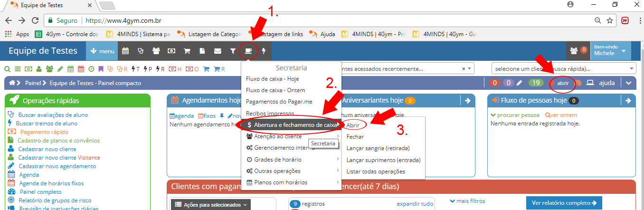The width and height of the screenshot is (644, 210).
Task: Open the Pagamento rápido link
Action: [44, 132]
